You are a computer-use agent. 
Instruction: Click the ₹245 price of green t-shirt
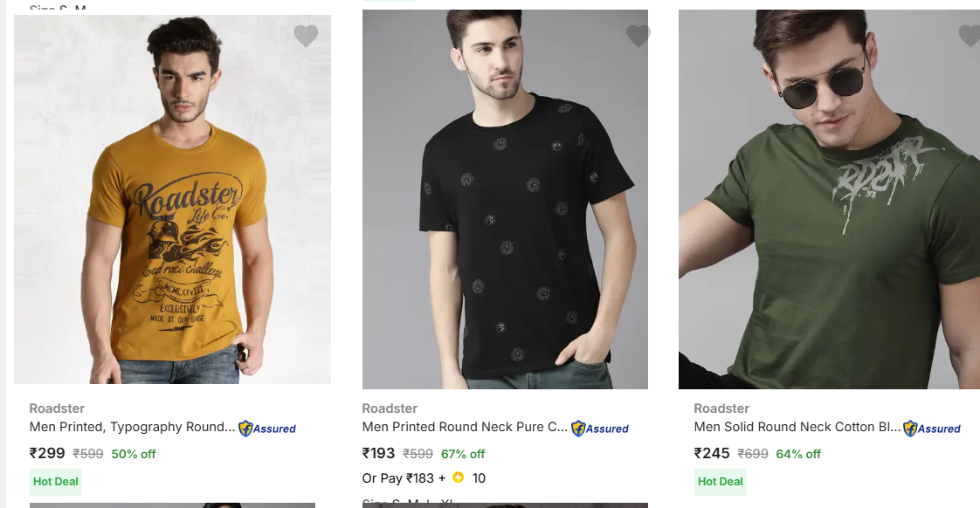[x=712, y=453]
